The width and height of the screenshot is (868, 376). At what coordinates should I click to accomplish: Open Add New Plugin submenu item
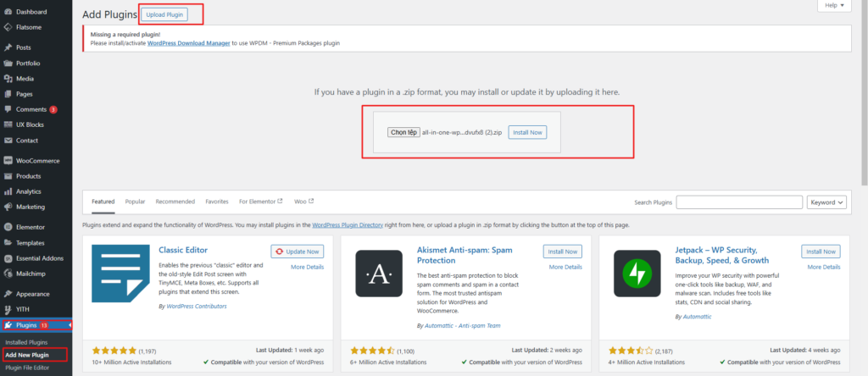tap(27, 355)
